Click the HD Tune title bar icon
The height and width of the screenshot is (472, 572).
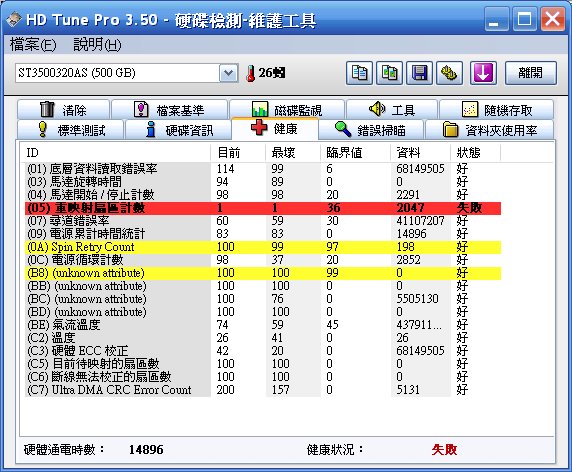14,19
